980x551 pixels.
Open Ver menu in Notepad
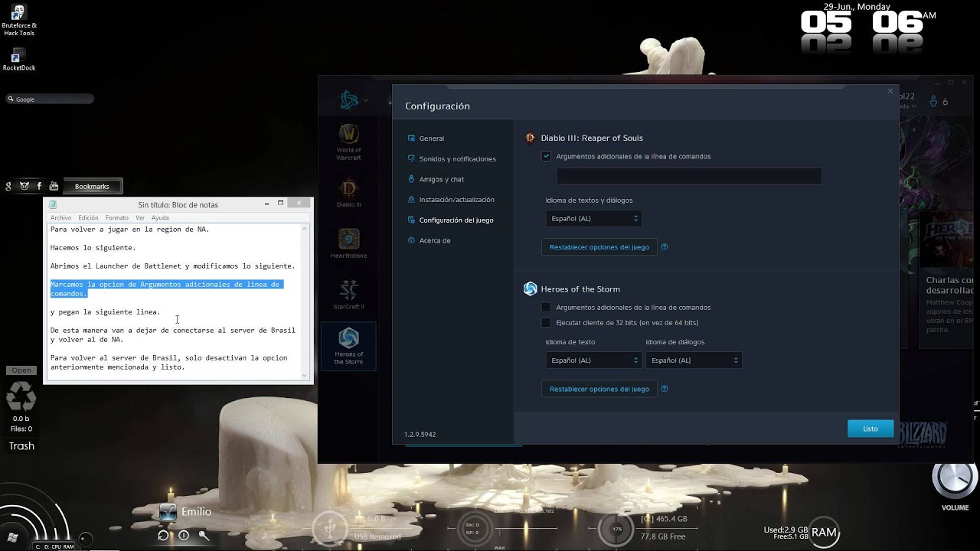(140, 217)
